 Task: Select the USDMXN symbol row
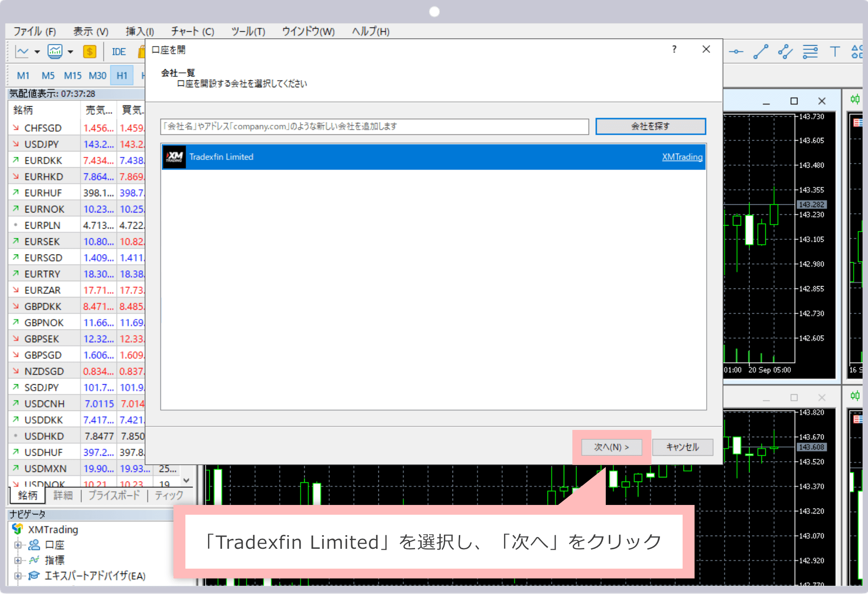tap(95, 468)
